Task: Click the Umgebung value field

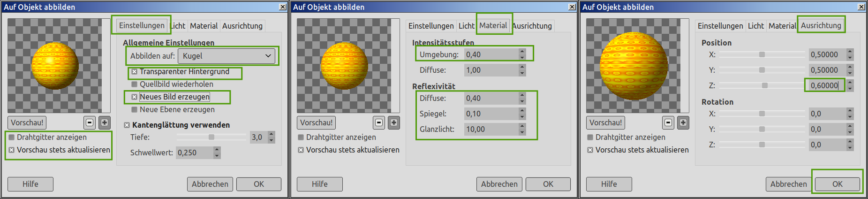Action: [x=491, y=54]
